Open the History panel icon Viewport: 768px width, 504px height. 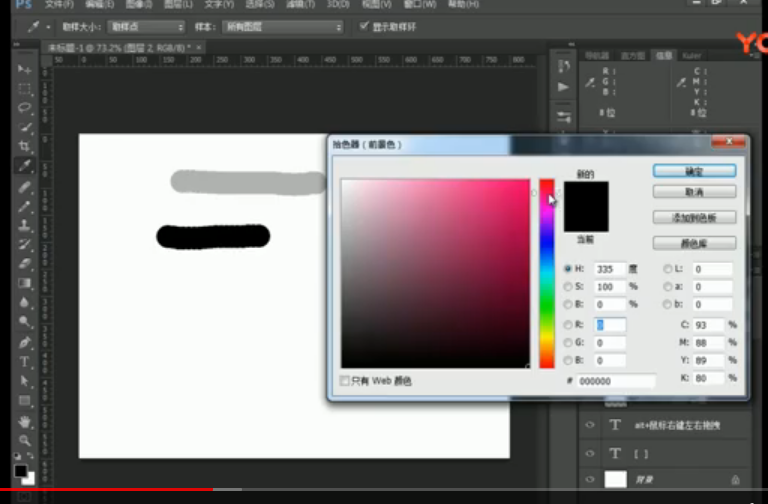click(x=563, y=66)
